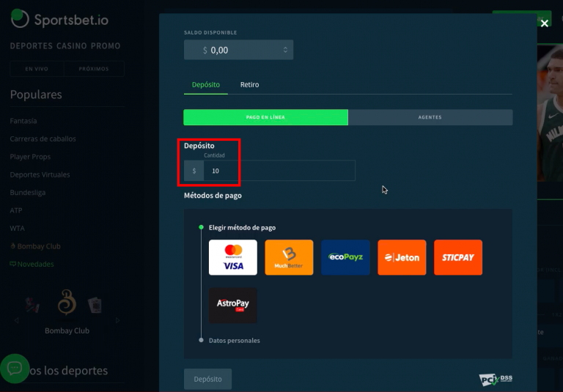Open Carreras de caballos
This screenshot has width=563, height=392.
pyautogui.click(x=43, y=139)
